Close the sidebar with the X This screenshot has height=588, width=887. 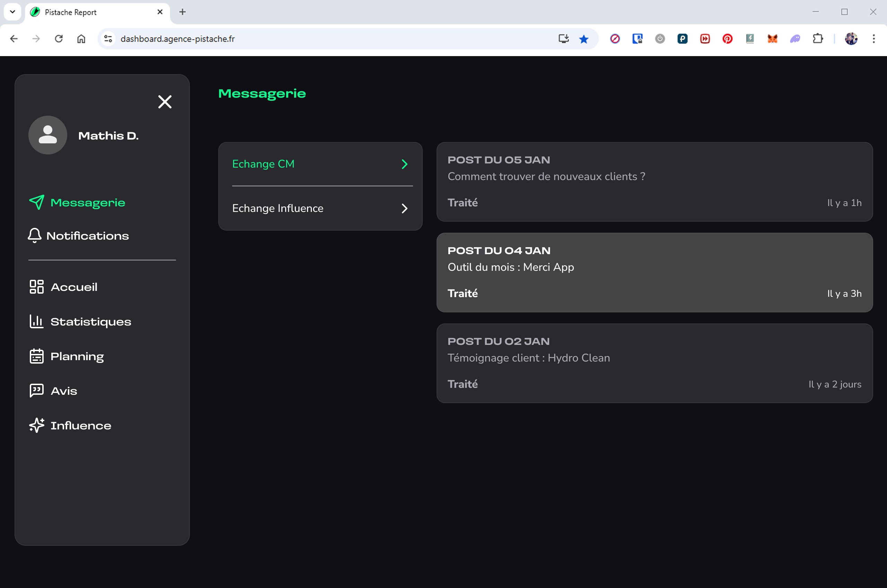[165, 101]
